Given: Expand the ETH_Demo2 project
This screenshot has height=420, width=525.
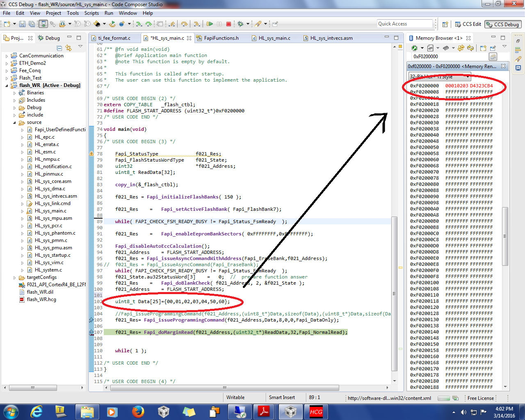Looking at the screenshot, I should tap(7, 64).
